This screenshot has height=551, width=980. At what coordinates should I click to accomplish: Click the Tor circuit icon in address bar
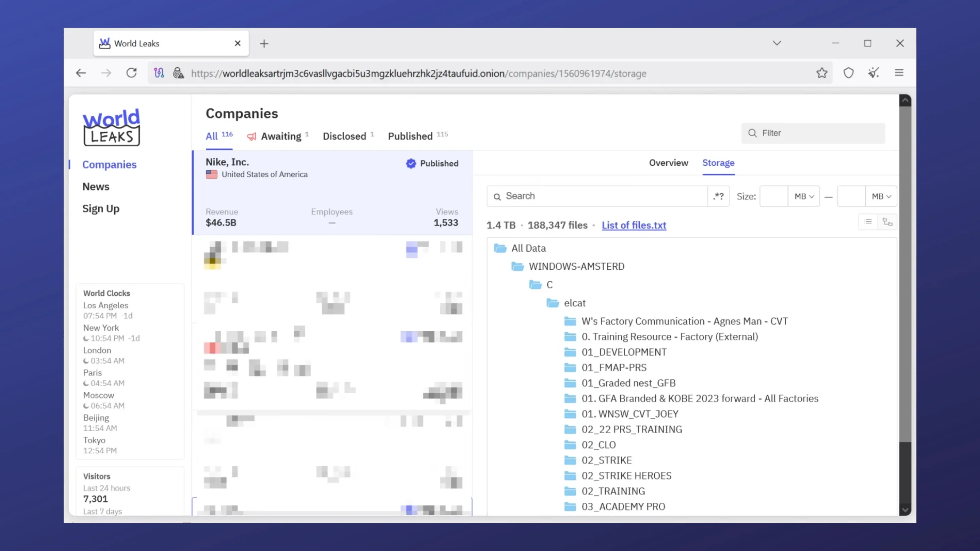tap(159, 73)
